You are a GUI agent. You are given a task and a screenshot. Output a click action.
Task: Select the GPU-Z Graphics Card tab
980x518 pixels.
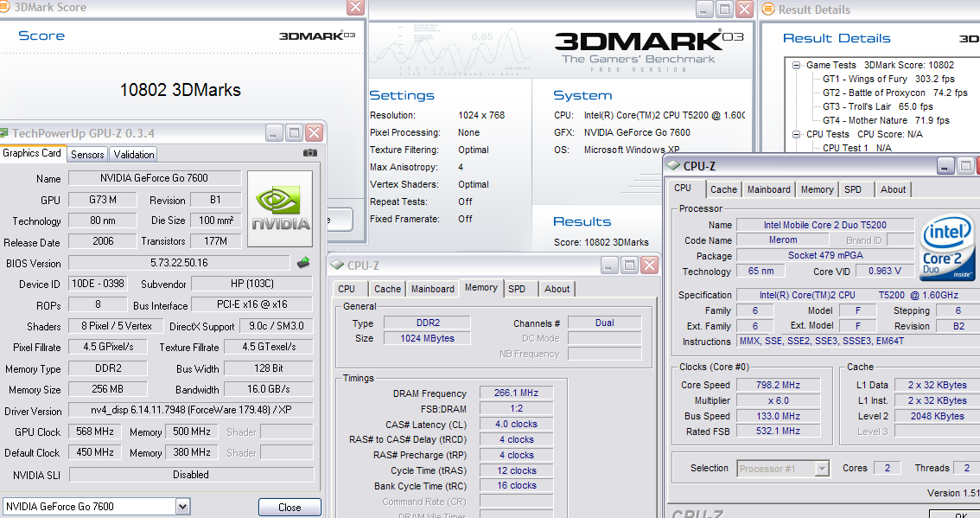tap(32, 153)
